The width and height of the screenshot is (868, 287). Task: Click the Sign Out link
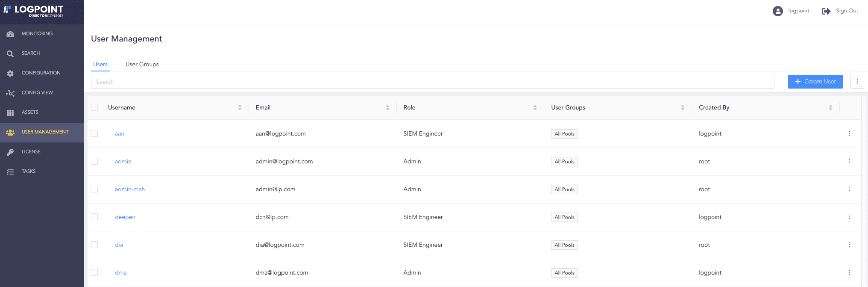847,11
